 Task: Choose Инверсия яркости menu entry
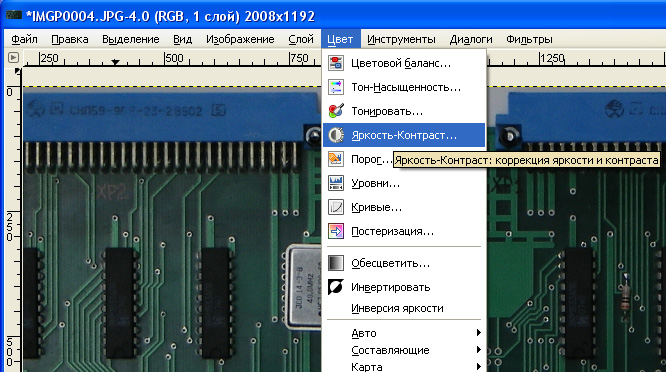pyautogui.click(x=397, y=308)
